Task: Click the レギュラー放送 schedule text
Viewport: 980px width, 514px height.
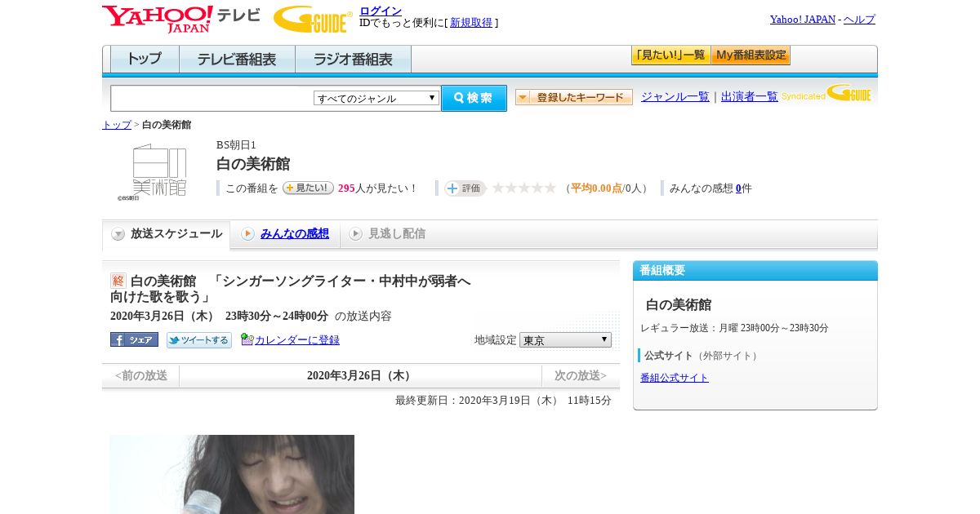Action: click(734, 328)
